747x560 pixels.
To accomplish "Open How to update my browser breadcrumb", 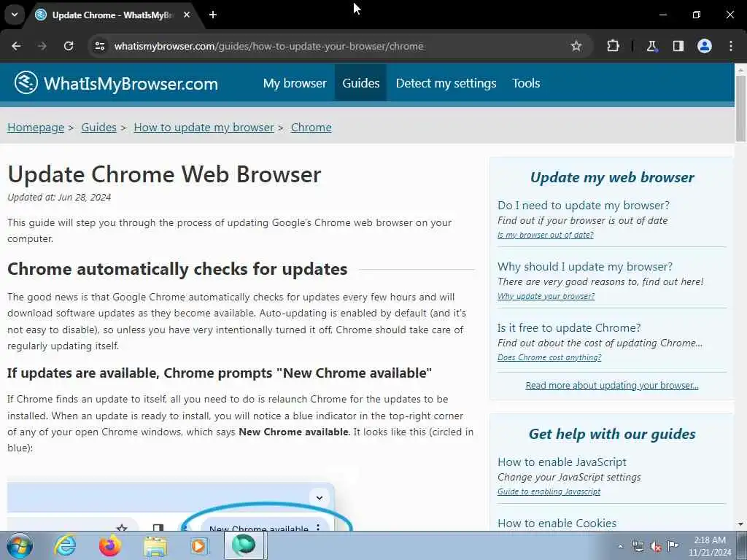I will (204, 128).
